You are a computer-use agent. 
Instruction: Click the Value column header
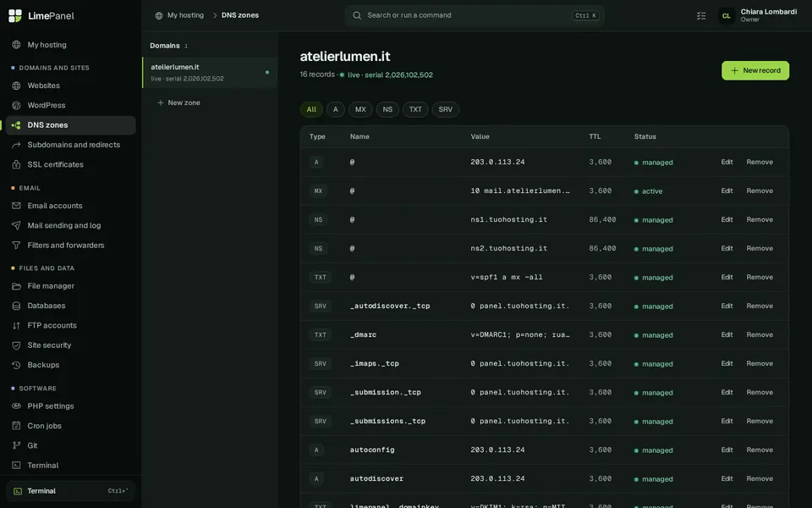(x=480, y=137)
